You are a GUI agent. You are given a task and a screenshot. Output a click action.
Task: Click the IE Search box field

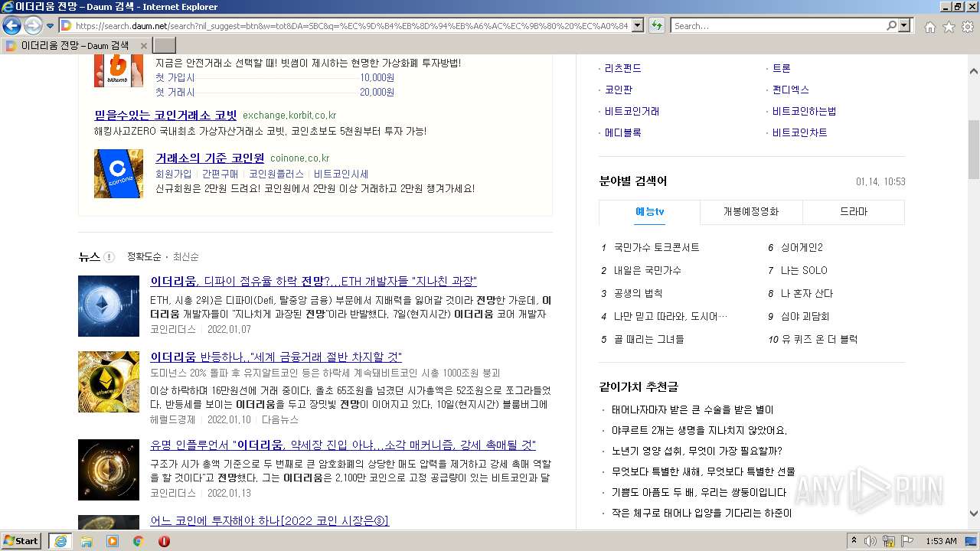click(777, 26)
